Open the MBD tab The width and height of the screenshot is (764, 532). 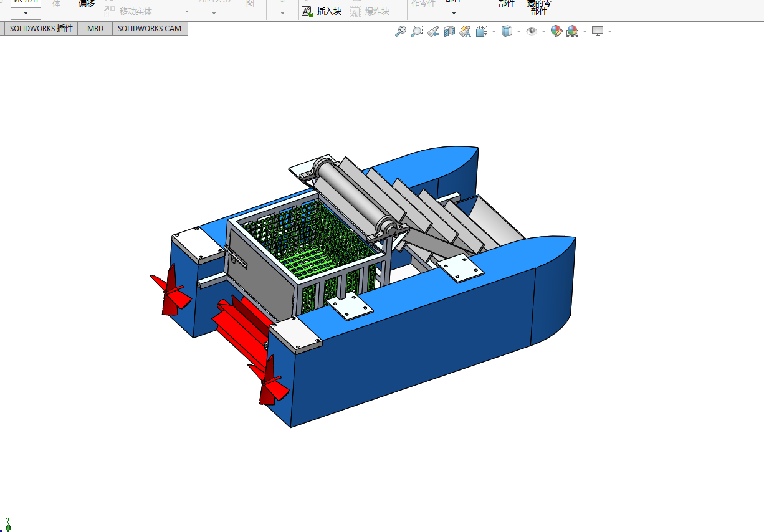(x=95, y=28)
